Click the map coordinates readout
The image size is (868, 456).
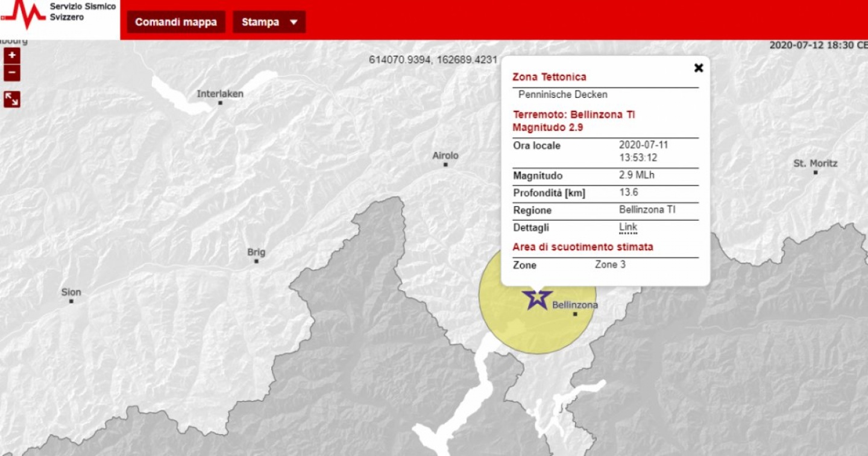[433, 59]
